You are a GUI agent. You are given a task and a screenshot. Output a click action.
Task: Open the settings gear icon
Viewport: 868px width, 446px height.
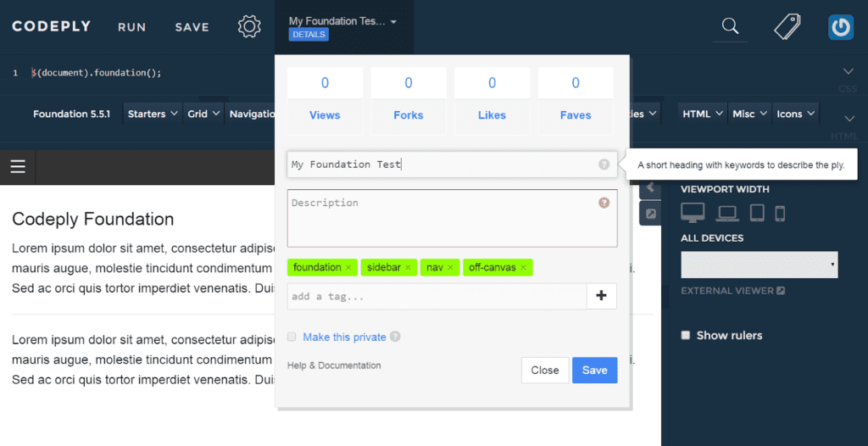point(249,26)
